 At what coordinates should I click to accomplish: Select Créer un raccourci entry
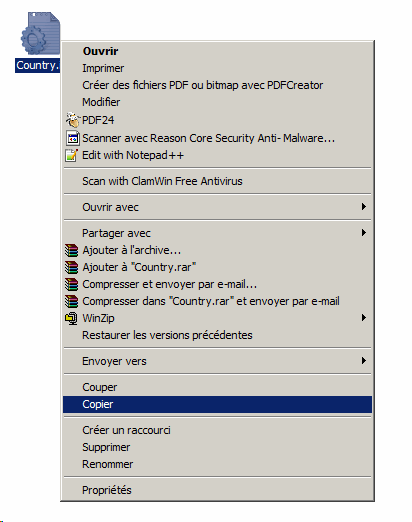click(217, 430)
